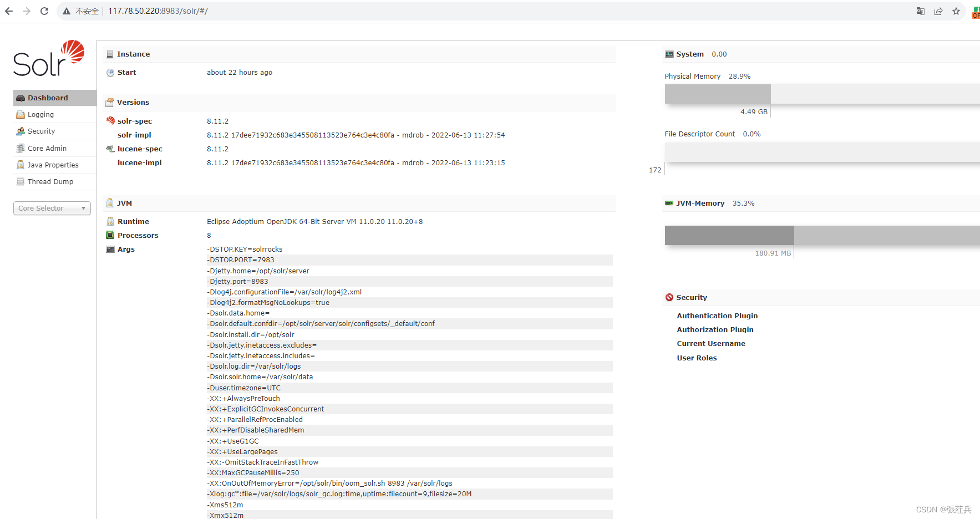Open Core Admin page
The image size is (980, 519).
coord(54,148)
